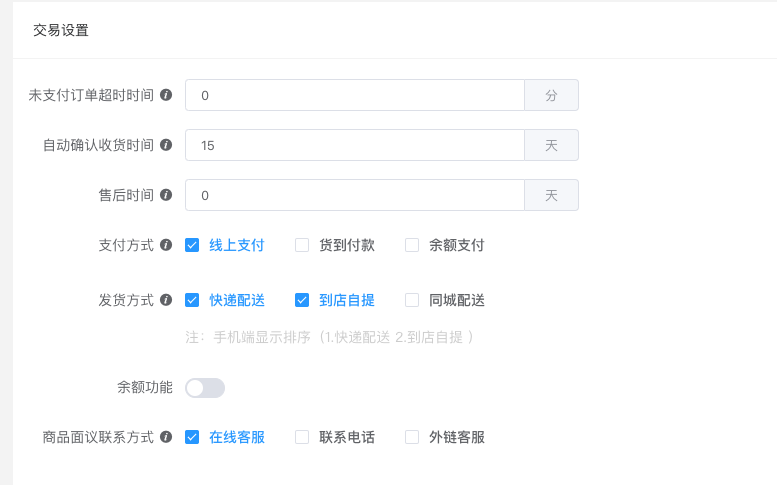The height and width of the screenshot is (485, 777).
Task: Uncheck 快递配送 delivery method
Action: pos(192,300)
